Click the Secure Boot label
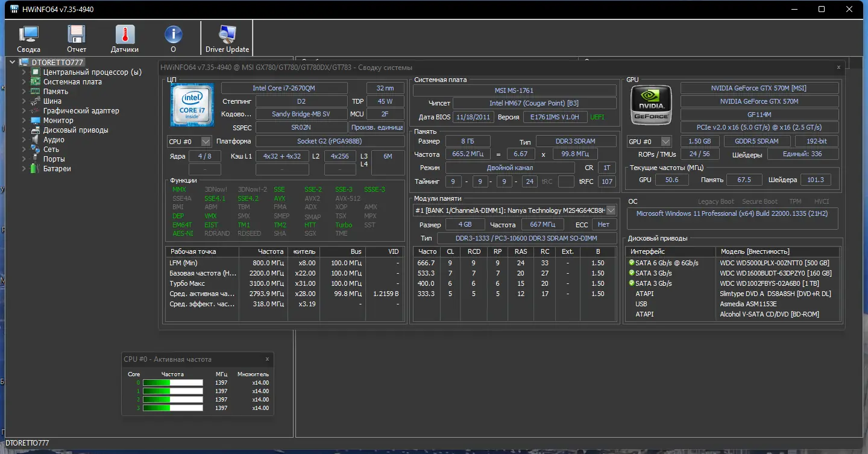Screen dimensions: 868x454 [x=760, y=201]
